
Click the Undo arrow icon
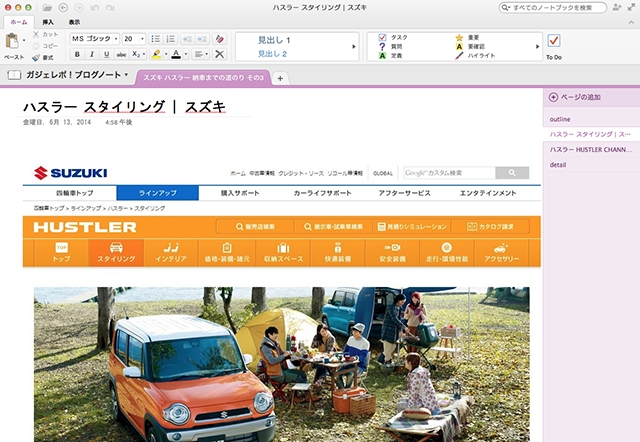[94, 8]
